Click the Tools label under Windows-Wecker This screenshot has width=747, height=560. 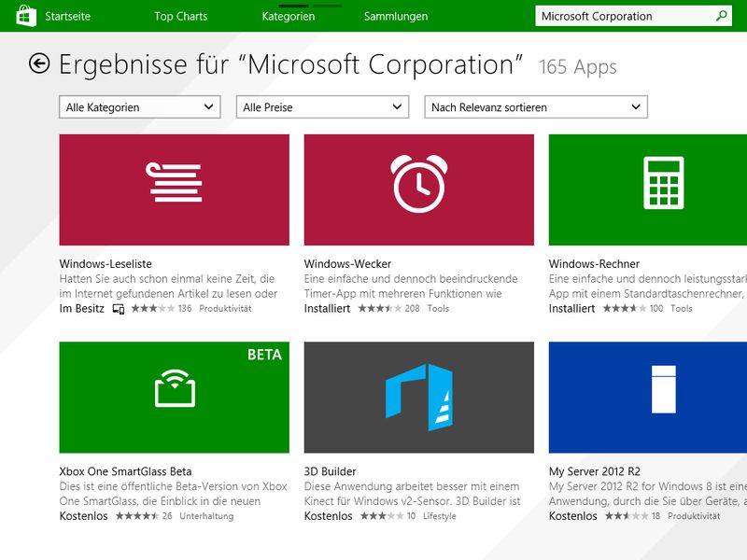coord(438,309)
